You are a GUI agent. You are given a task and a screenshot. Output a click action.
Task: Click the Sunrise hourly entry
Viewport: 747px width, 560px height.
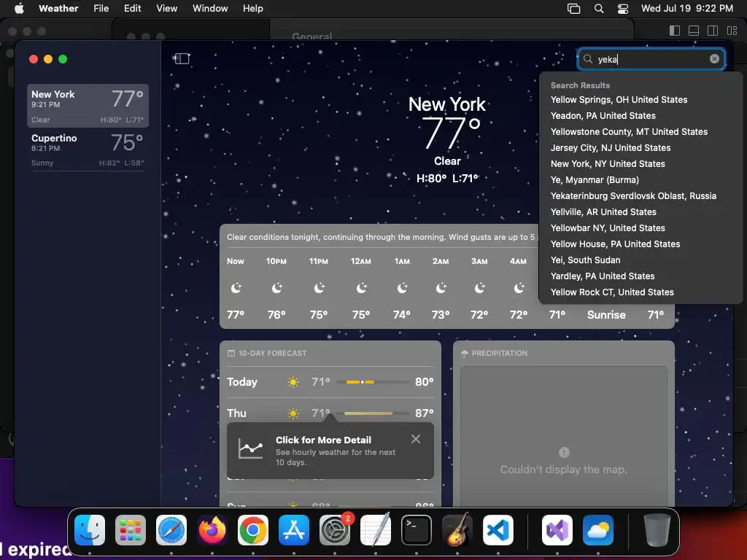pos(606,315)
